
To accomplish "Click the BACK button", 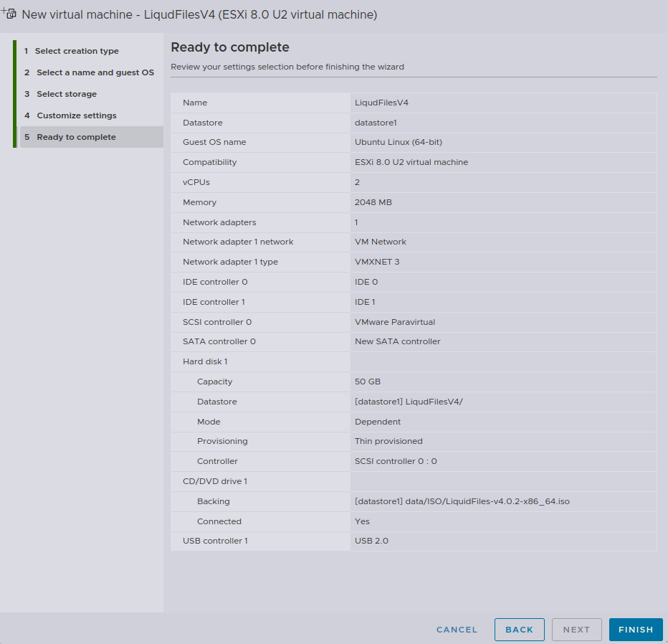I will tap(519, 629).
